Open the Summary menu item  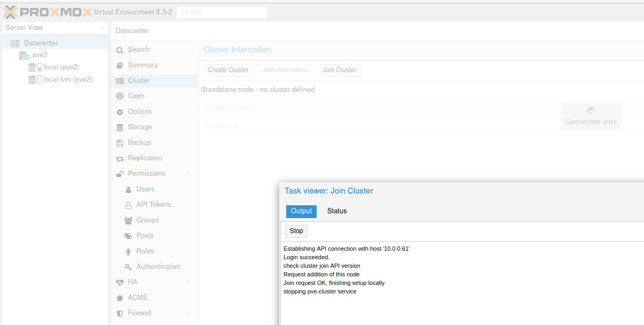(x=155, y=65)
